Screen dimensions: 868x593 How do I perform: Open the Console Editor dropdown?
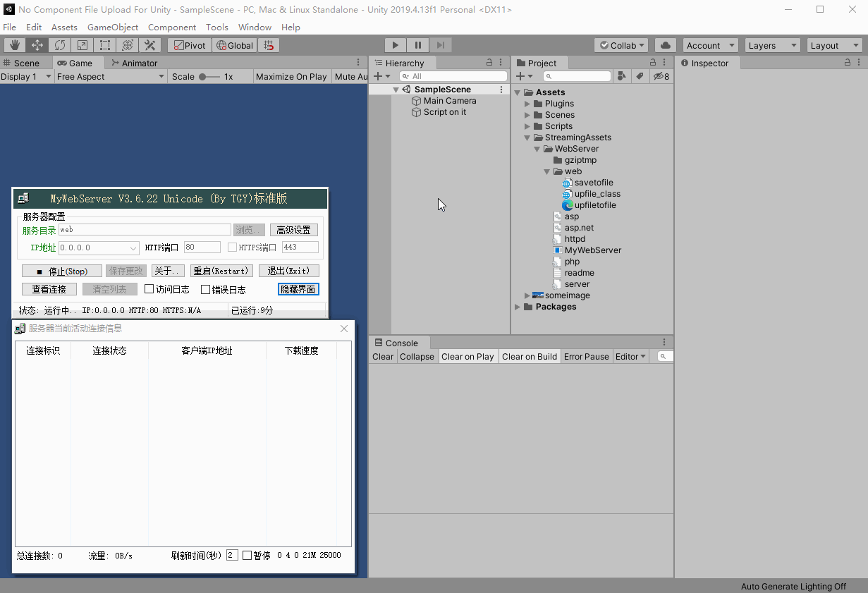click(630, 356)
